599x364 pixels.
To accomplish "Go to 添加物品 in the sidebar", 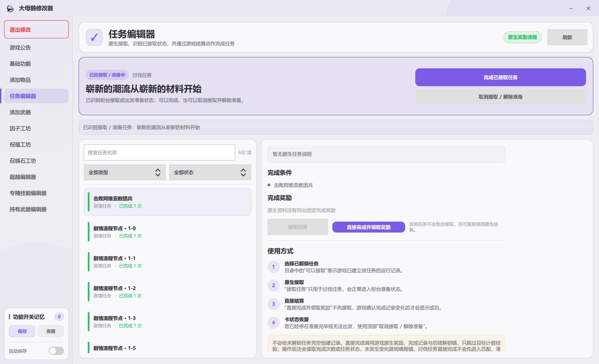I will pos(36,80).
